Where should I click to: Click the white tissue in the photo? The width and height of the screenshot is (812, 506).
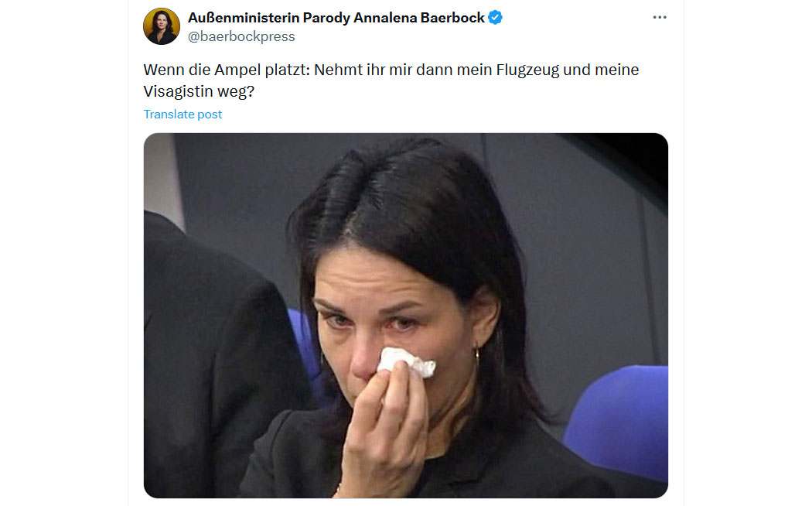tap(405, 361)
